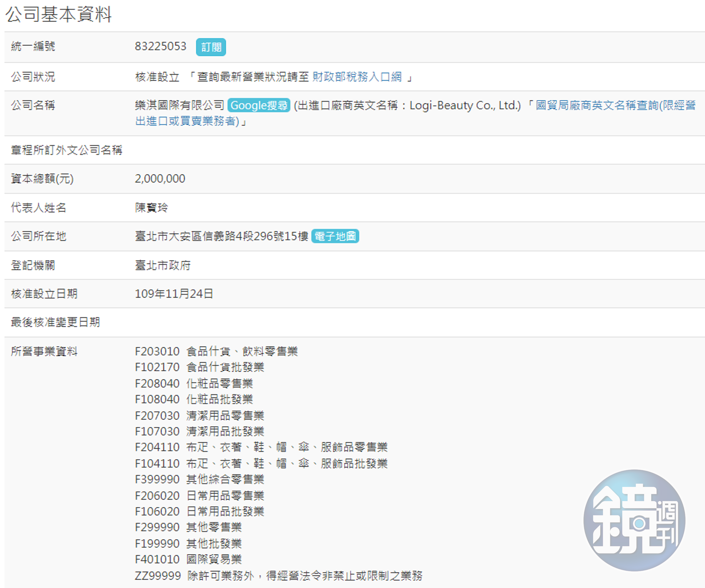The height and width of the screenshot is (588, 705).
Task: Click the F199990 其他批發業 row
Action: (188, 543)
